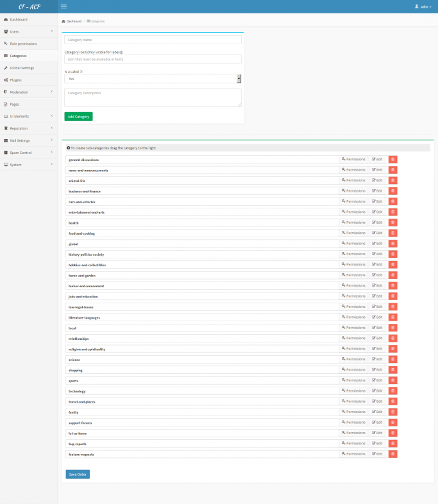Click the CF - ACP logo
The width and height of the screenshot is (438, 504).
tap(29, 7)
